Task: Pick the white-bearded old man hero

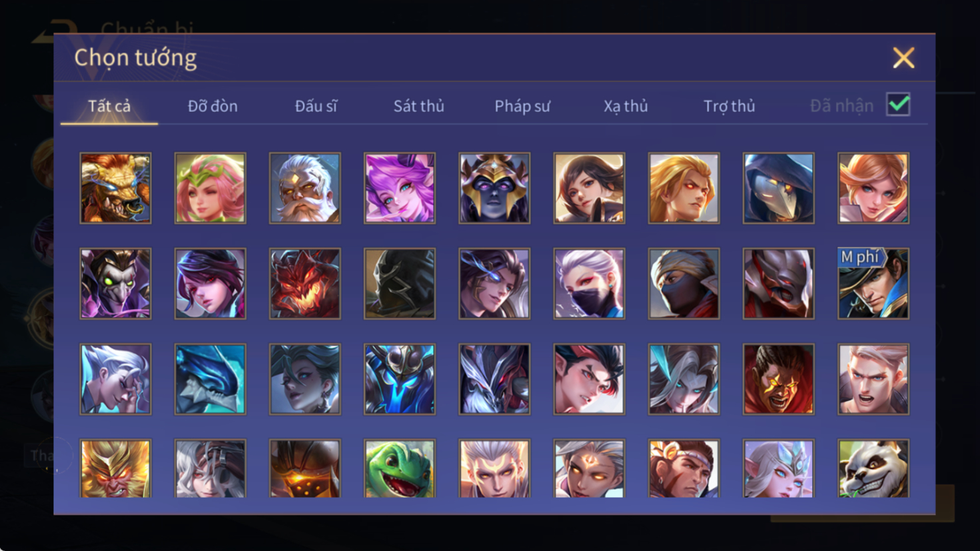Action: pos(305,188)
